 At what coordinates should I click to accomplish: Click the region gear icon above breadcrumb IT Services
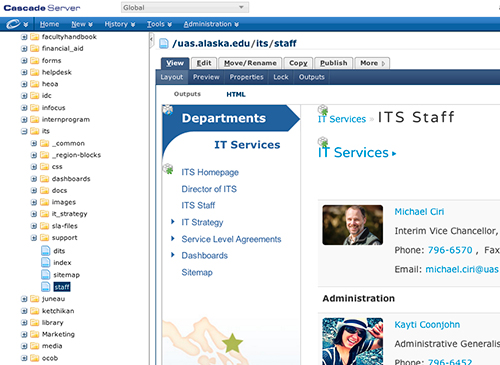[x=323, y=110]
